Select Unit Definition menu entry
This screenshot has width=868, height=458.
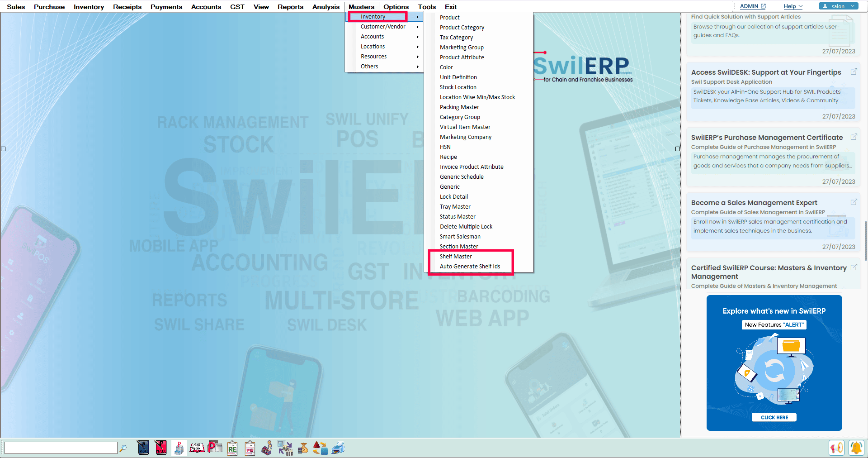point(478,77)
